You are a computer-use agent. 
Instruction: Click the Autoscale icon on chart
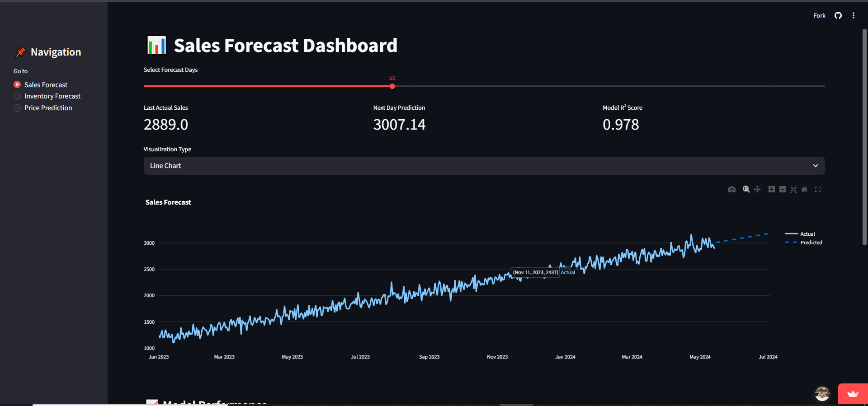pos(793,190)
